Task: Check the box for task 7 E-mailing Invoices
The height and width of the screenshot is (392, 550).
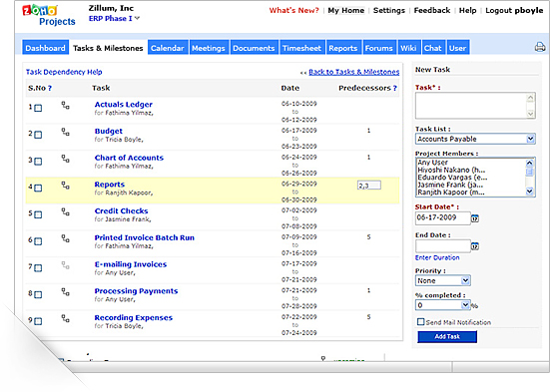Action: click(38, 268)
